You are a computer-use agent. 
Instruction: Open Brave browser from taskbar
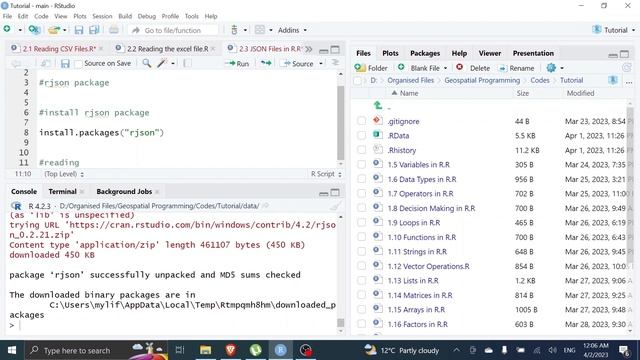(231, 350)
